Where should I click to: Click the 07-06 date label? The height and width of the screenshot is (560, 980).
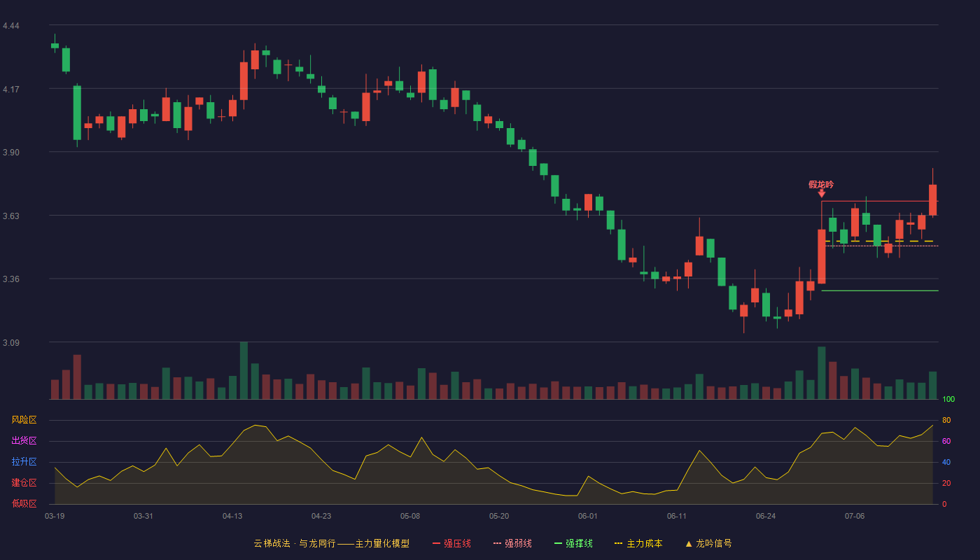pos(855,516)
